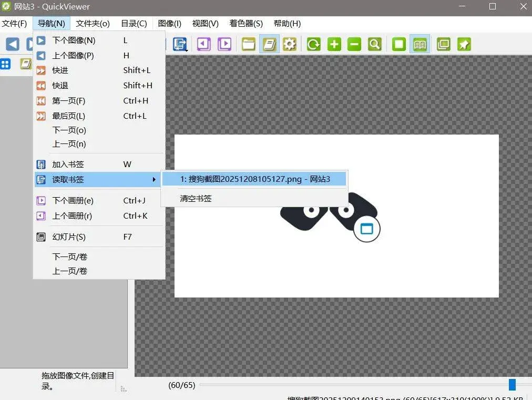
Task: Open the 视图(V) menu
Action: [205, 24]
